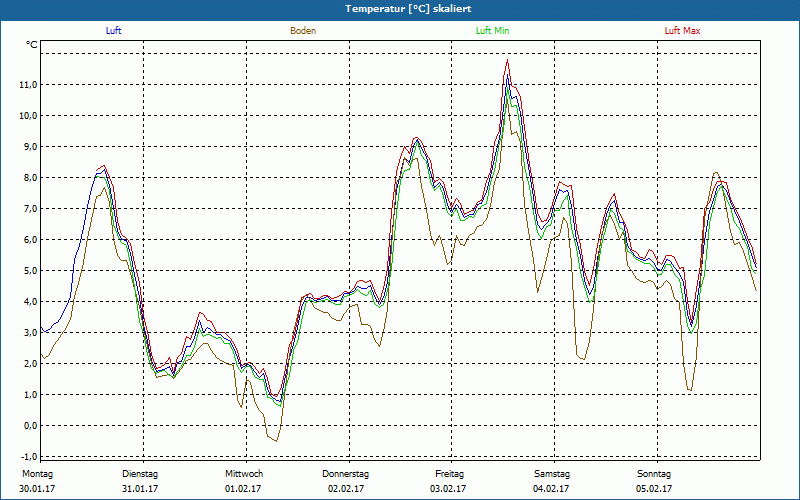Click the chart title "Temperatur [°C] skaliert"
The image size is (800, 500).
click(x=399, y=8)
